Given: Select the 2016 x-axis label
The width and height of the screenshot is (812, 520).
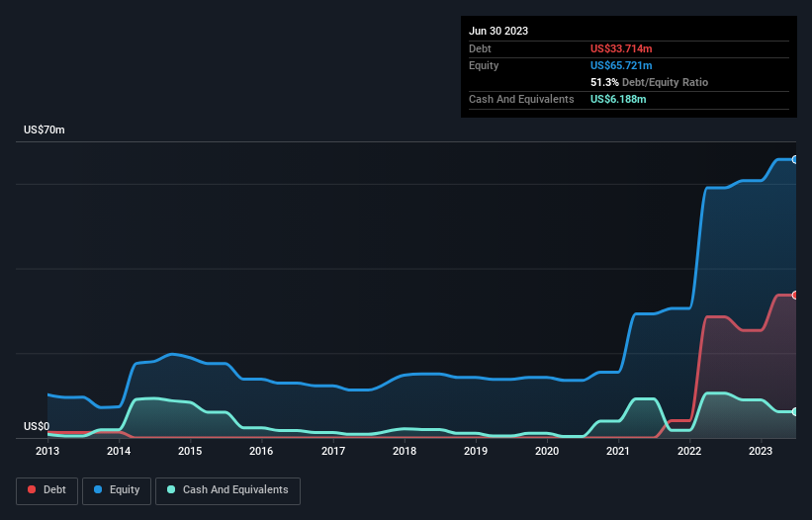Looking at the screenshot, I should pyautogui.click(x=261, y=451).
